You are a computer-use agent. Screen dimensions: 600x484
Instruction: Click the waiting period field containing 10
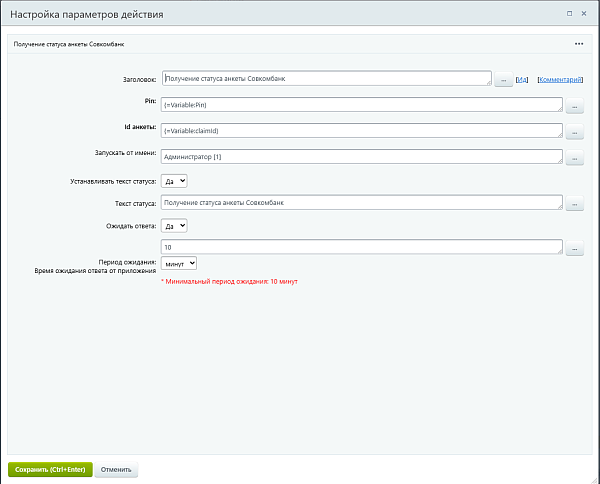(x=362, y=247)
